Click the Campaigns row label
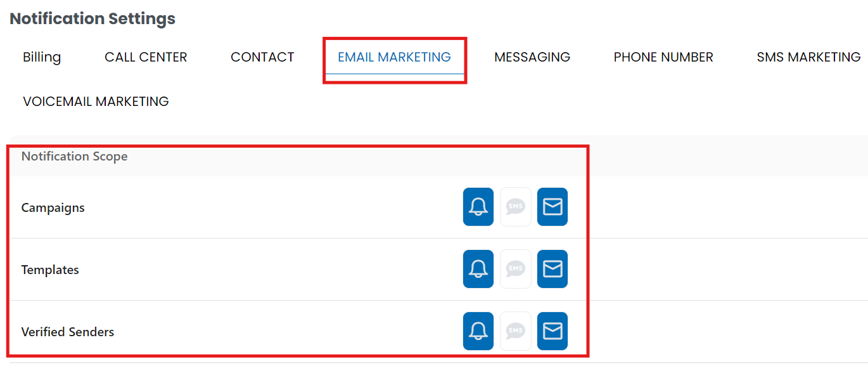 coord(53,208)
